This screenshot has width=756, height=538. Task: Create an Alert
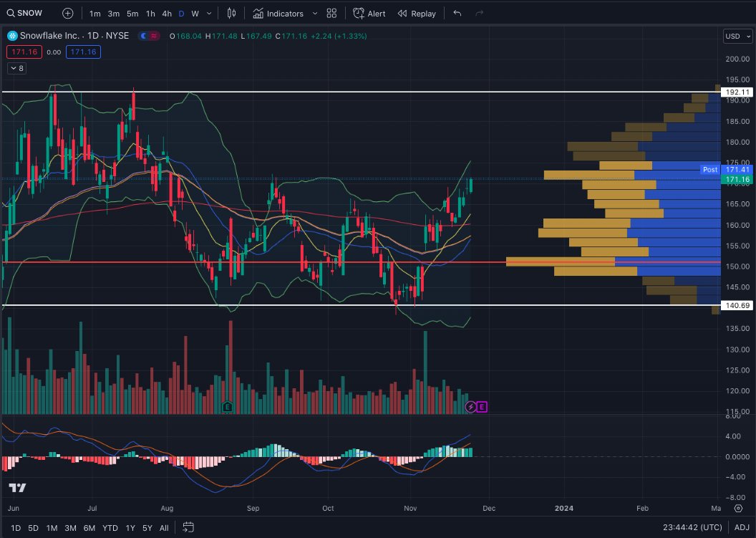[x=369, y=14]
